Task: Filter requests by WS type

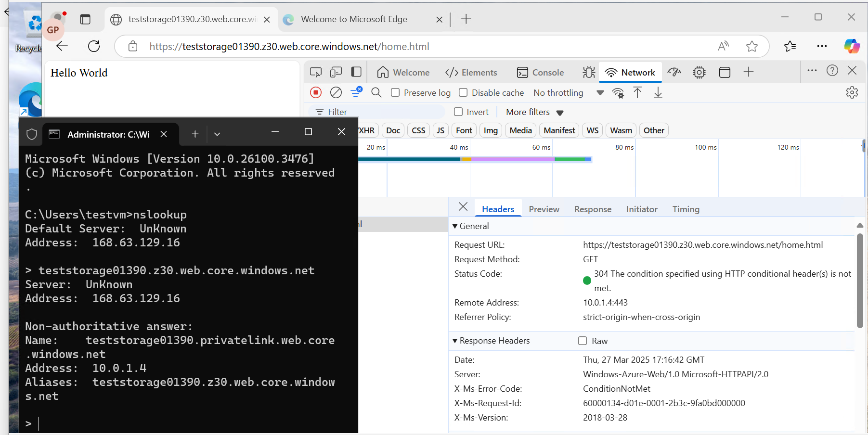Action: coord(593,130)
